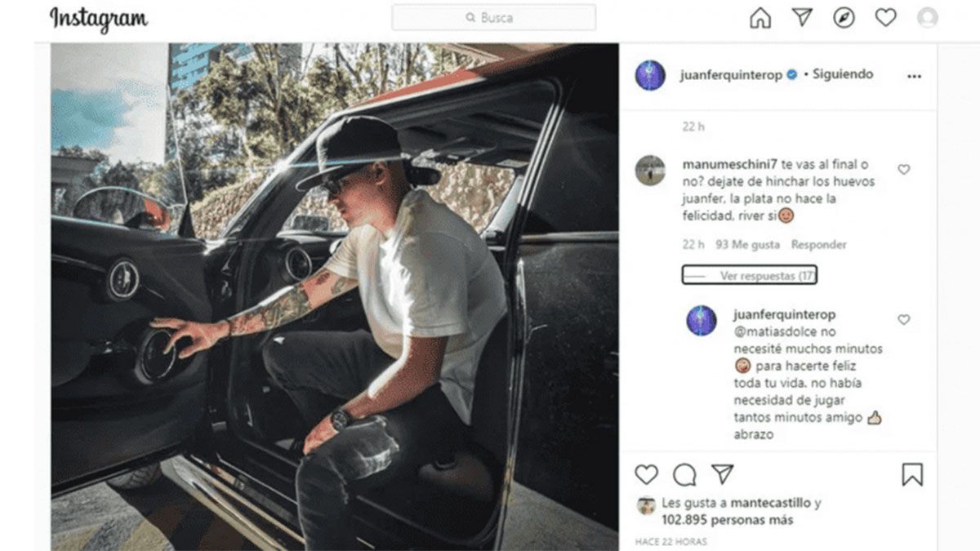980x551 pixels.
Task: Open the Explore compass icon
Action: pos(844,18)
